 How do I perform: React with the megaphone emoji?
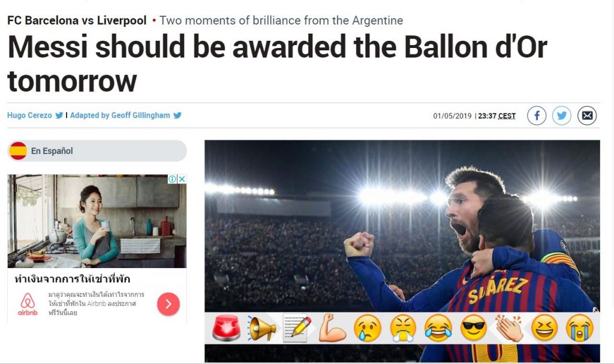pos(261,328)
